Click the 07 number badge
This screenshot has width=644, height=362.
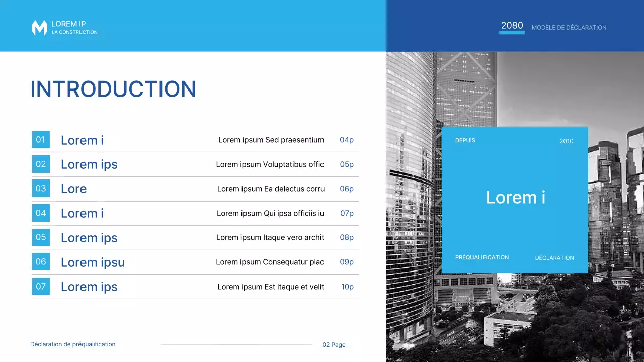[41, 286]
